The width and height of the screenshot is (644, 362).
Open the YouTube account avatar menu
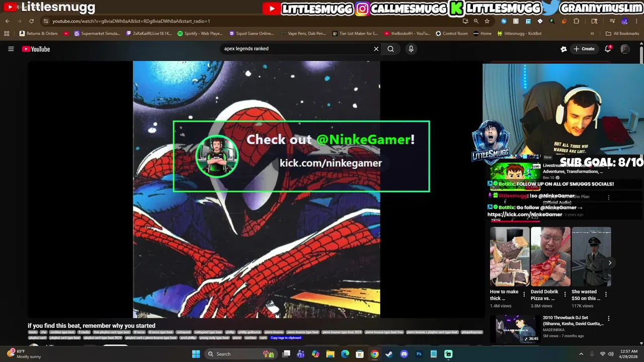tap(625, 49)
